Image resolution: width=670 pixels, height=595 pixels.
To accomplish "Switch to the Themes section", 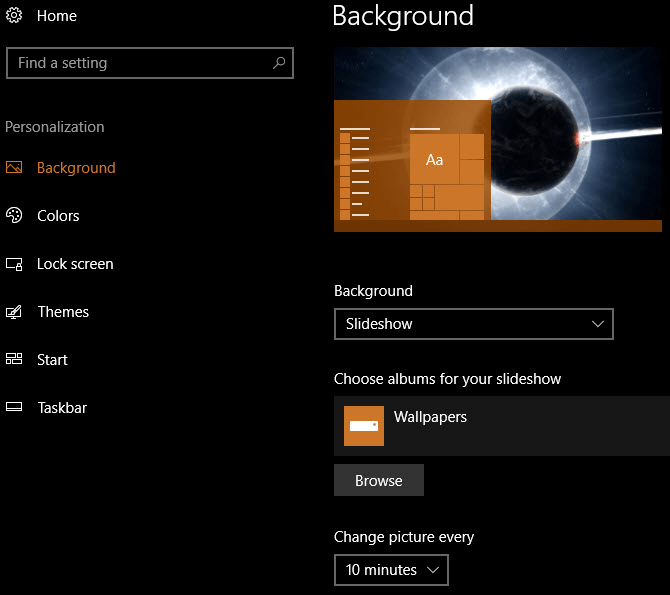I will point(63,312).
